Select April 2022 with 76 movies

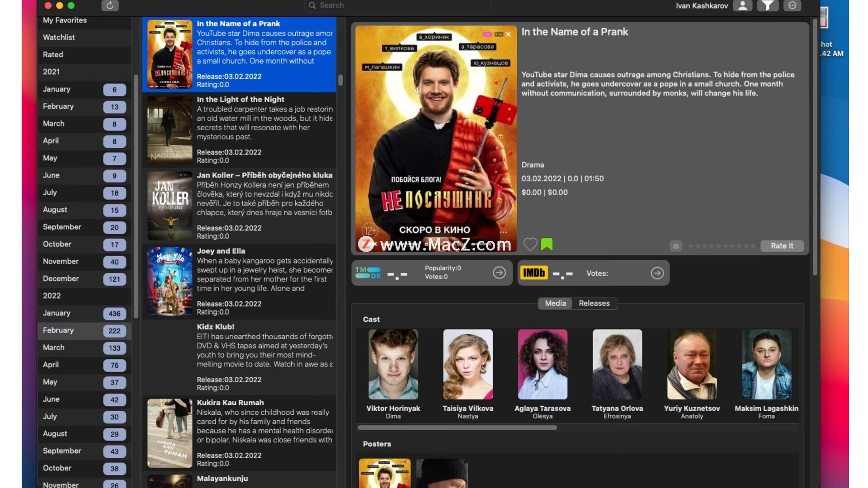[x=84, y=365]
